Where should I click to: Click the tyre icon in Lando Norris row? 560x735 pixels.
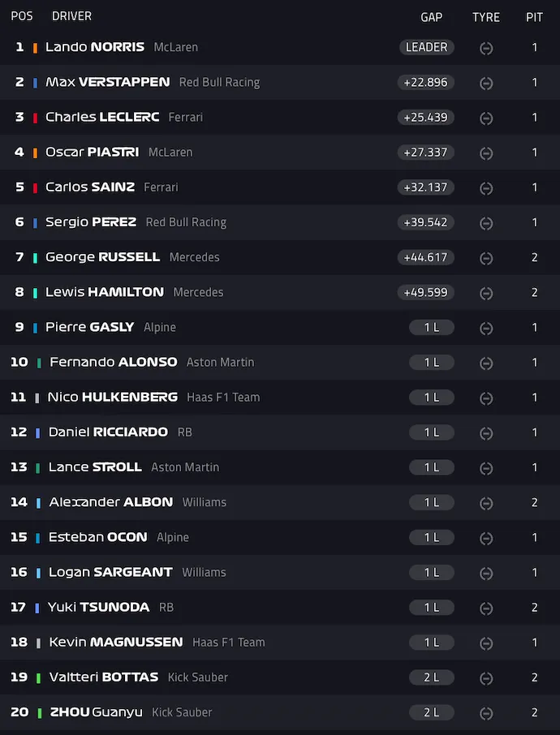click(x=486, y=48)
